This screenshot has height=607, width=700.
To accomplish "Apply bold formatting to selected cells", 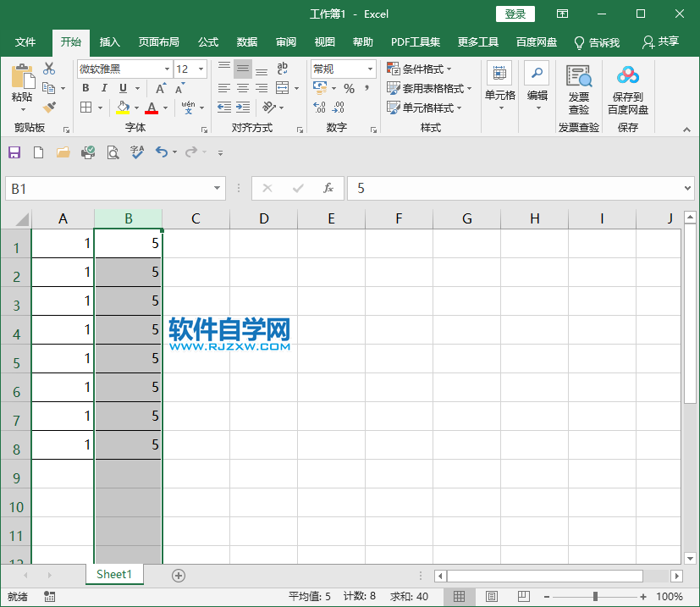I will (85, 88).
